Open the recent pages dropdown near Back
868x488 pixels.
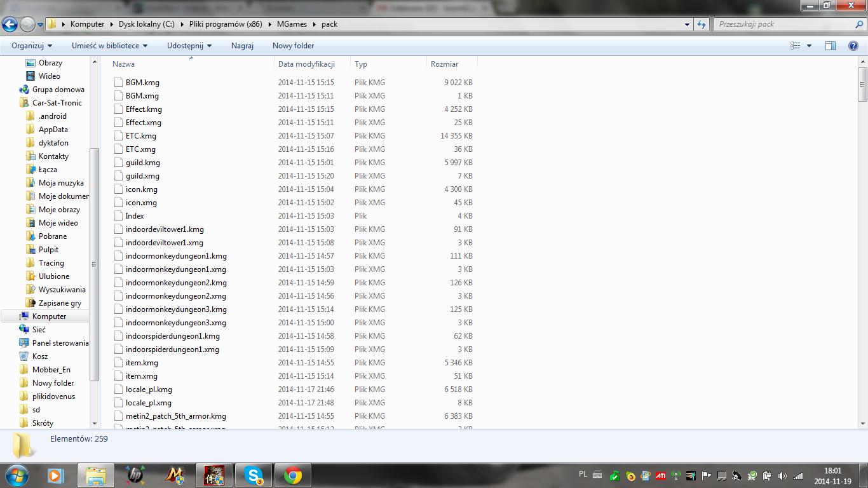tap(41, 24)
